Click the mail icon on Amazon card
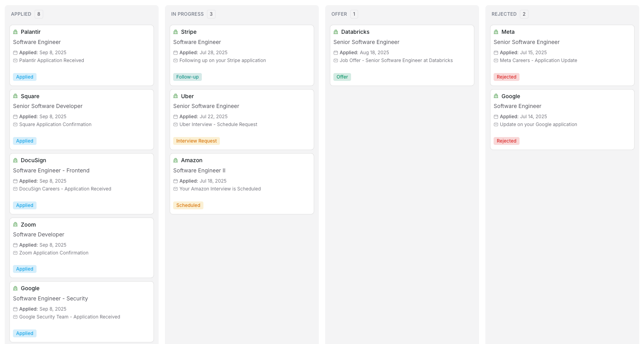The image size is (644, 344). point(176,189)
